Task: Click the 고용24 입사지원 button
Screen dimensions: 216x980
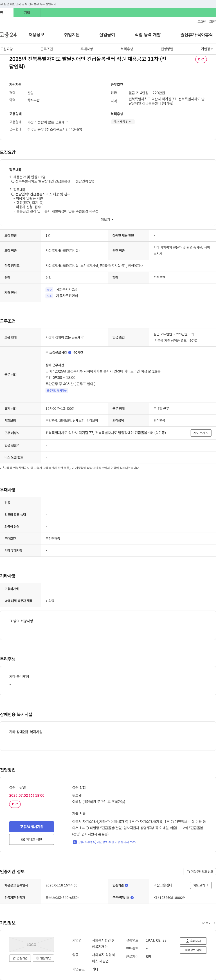Action: (x=31, y=827)
